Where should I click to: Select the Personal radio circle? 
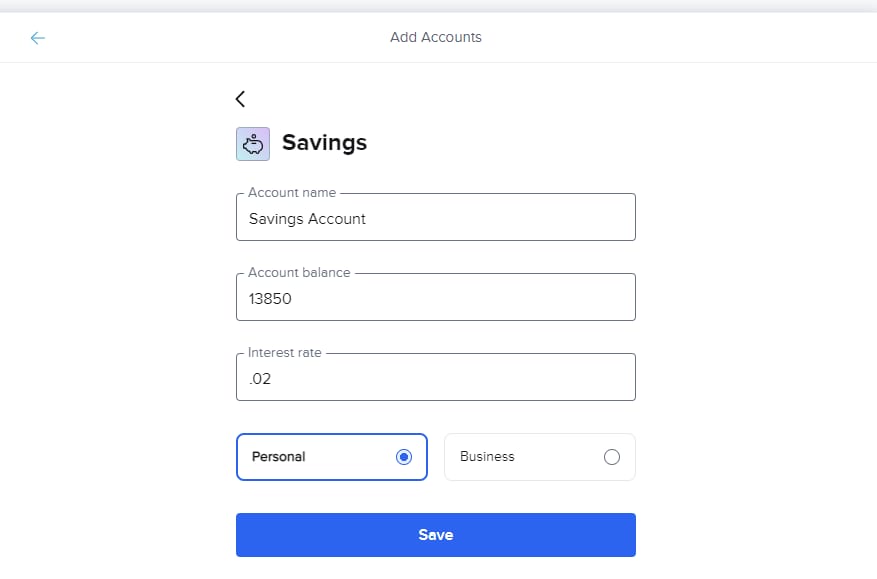(x=404, y=457)
